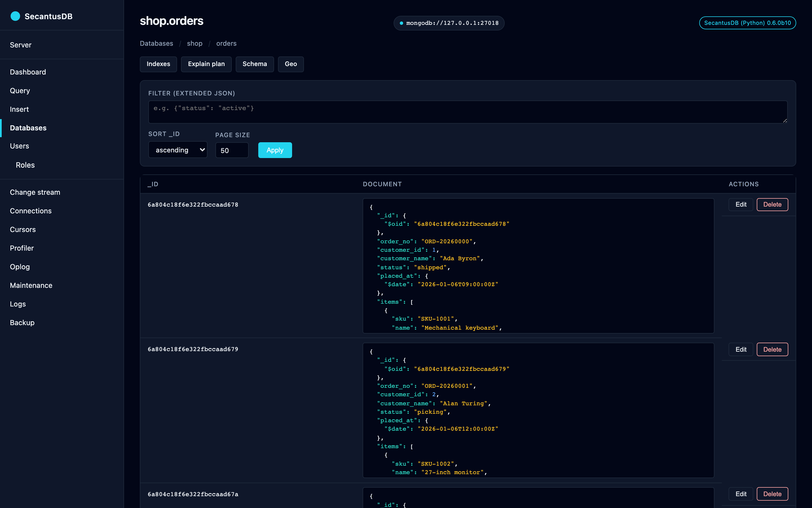Click order number "ORD-20260000" in document

(447, 241)
